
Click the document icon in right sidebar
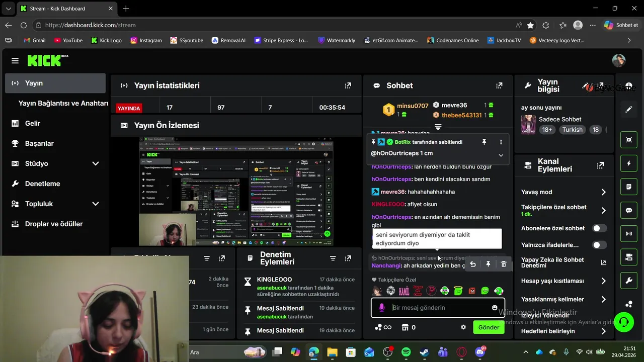629,187
